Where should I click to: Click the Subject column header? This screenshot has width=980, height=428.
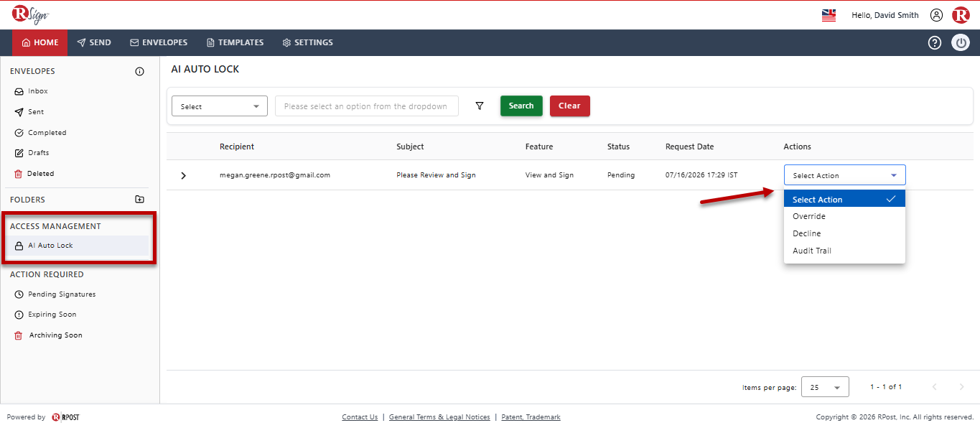tap(410, 146)
